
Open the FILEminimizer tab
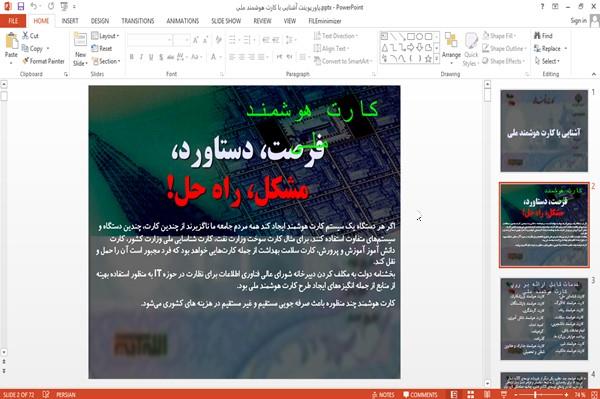325,21
